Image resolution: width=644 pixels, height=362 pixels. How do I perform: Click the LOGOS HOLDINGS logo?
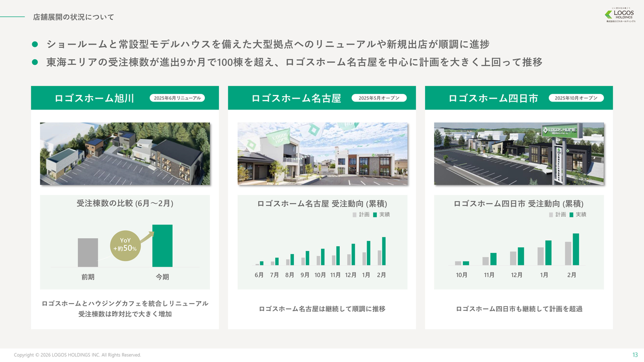tap(620, 15)
